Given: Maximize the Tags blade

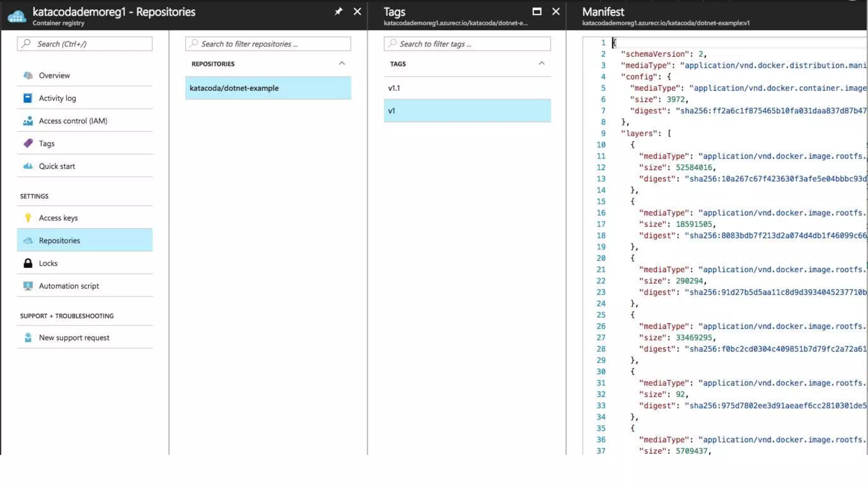Looking at the screenshot, I should 537,11.
